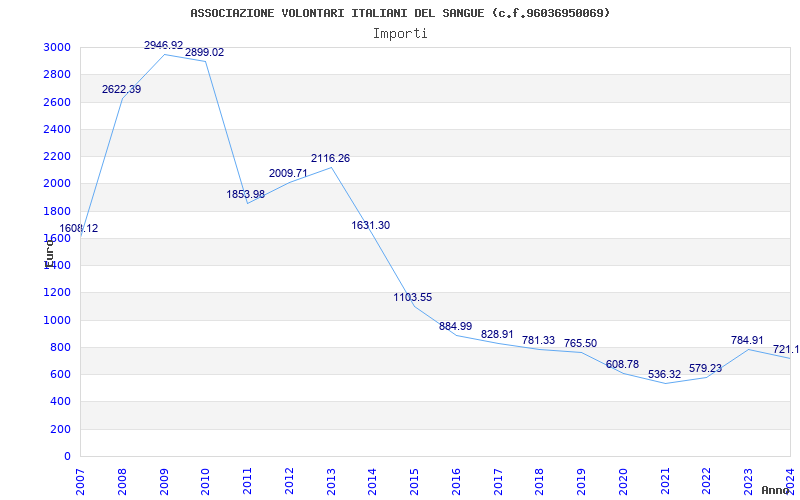Click the x-axis year 2008
This screenshot has width=800, height=500.
tap(122, 481)
